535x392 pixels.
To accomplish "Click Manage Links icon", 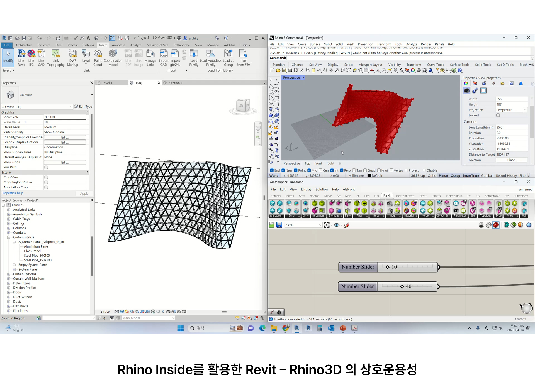I will pos(150,58).
